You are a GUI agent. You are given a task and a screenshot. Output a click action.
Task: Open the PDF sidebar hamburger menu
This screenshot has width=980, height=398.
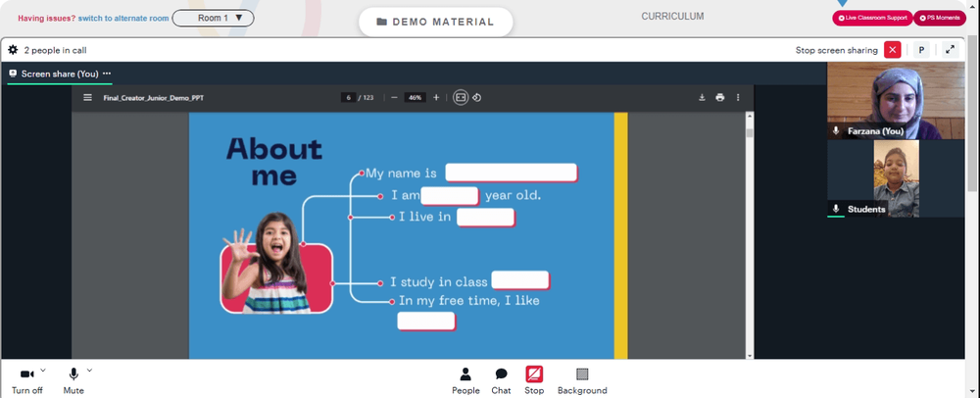[87, 97]
